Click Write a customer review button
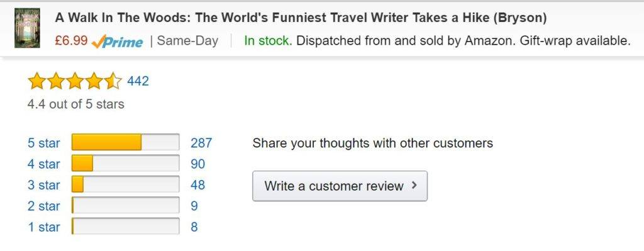This screenshot has height=251, width=644. coord(340,186)
